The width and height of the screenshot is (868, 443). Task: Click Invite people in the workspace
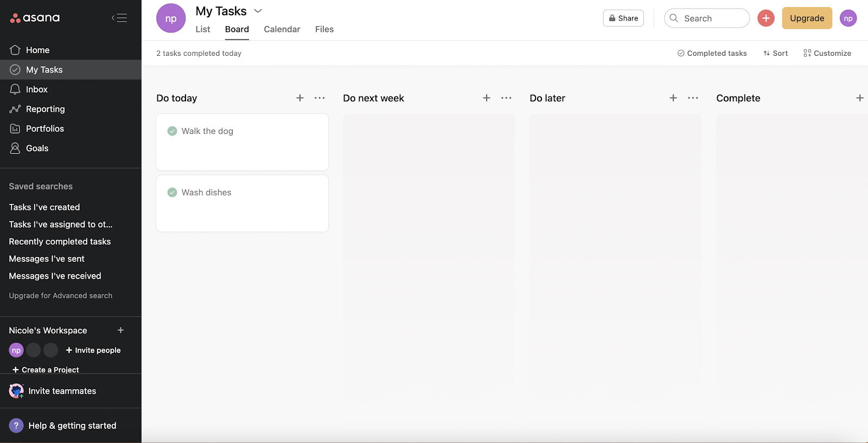point(93,350)
